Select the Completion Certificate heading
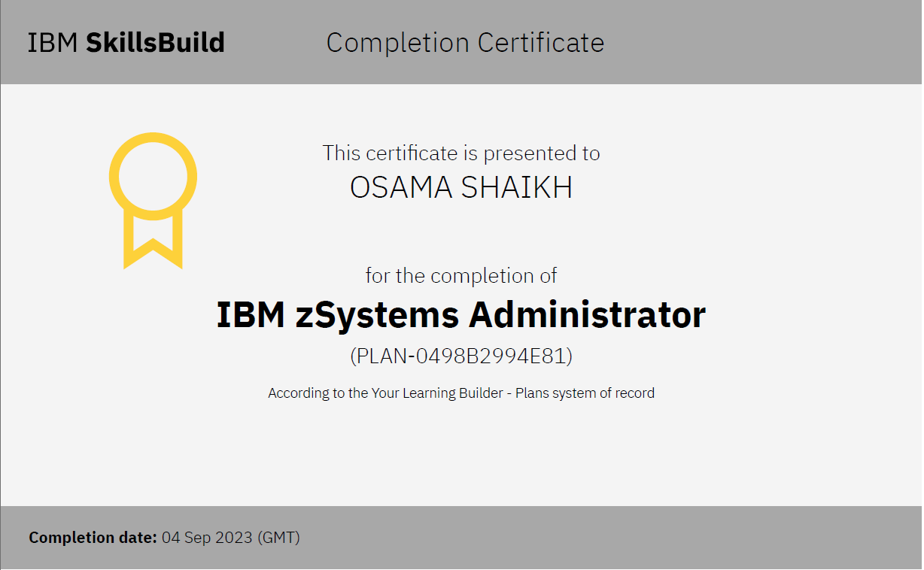 tap(465, 43)
